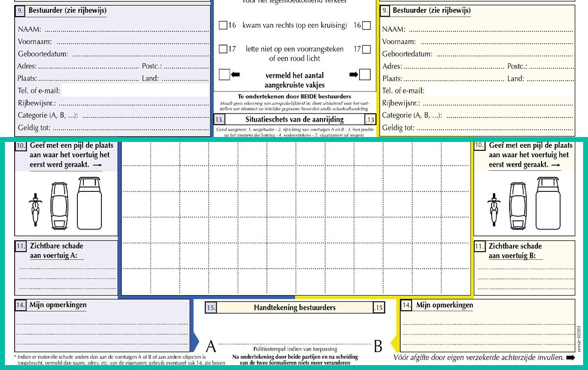This screenshot has width=588, height=370.
Task: Click the Situatieschets van de aanrijding heading
Action: 294,119
